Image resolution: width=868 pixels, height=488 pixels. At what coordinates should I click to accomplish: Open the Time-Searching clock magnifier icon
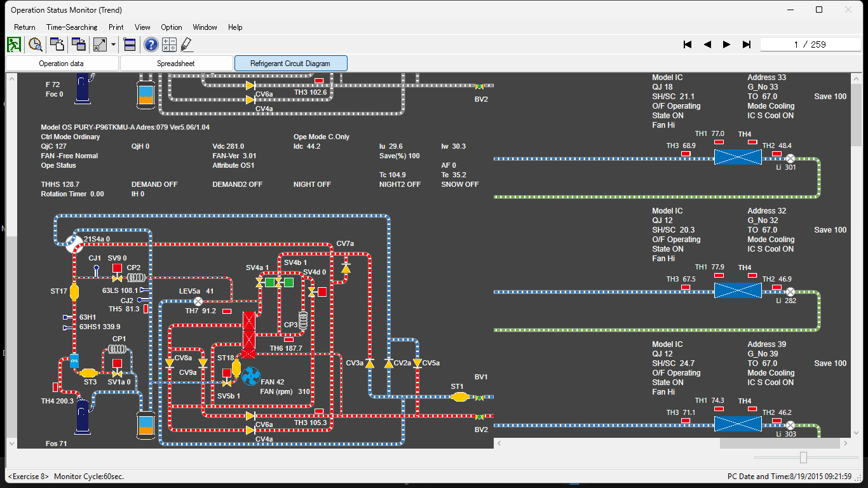pos(36,44)
